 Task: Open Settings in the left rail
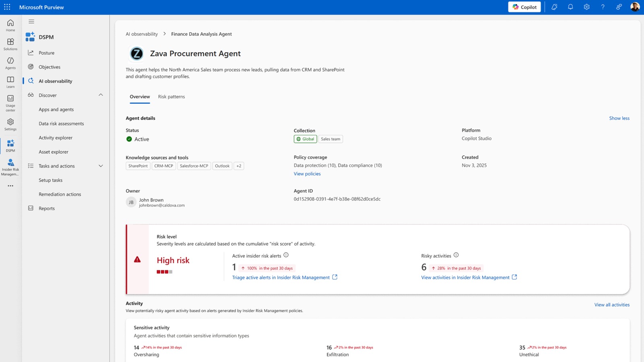[x=10, y=124]
